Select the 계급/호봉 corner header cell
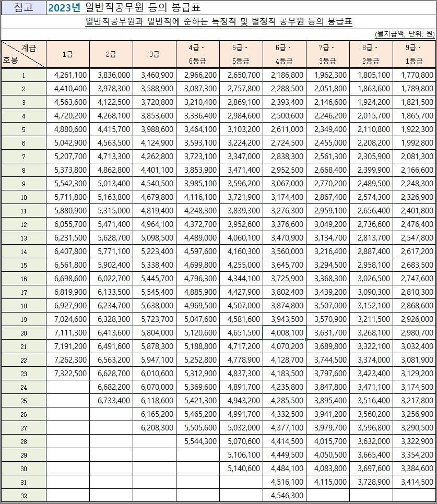 pyautogui.click(x=23, y=54)
